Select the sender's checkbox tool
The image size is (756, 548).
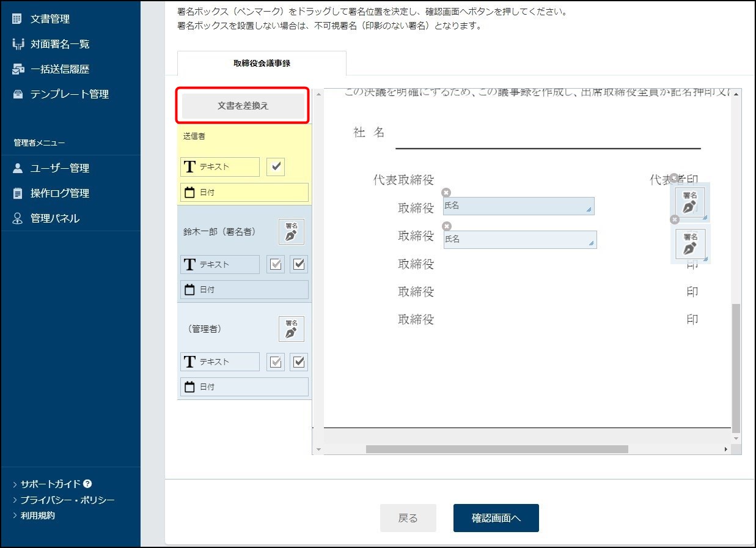(x=276, y=167)
